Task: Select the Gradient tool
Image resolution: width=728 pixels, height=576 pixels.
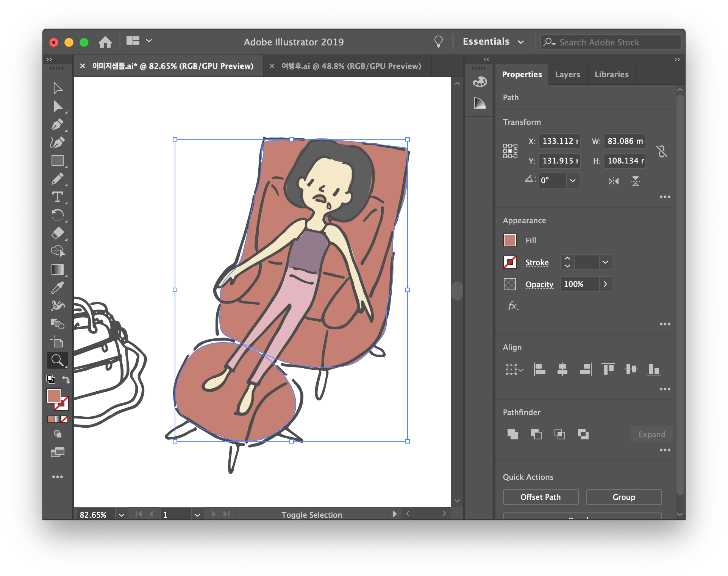Action: pos(57,269)
